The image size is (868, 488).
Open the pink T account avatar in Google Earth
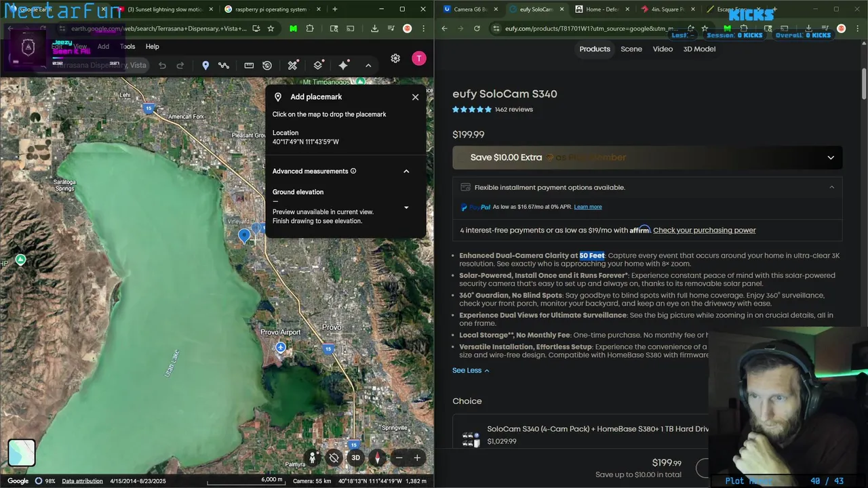coord(419,58)
